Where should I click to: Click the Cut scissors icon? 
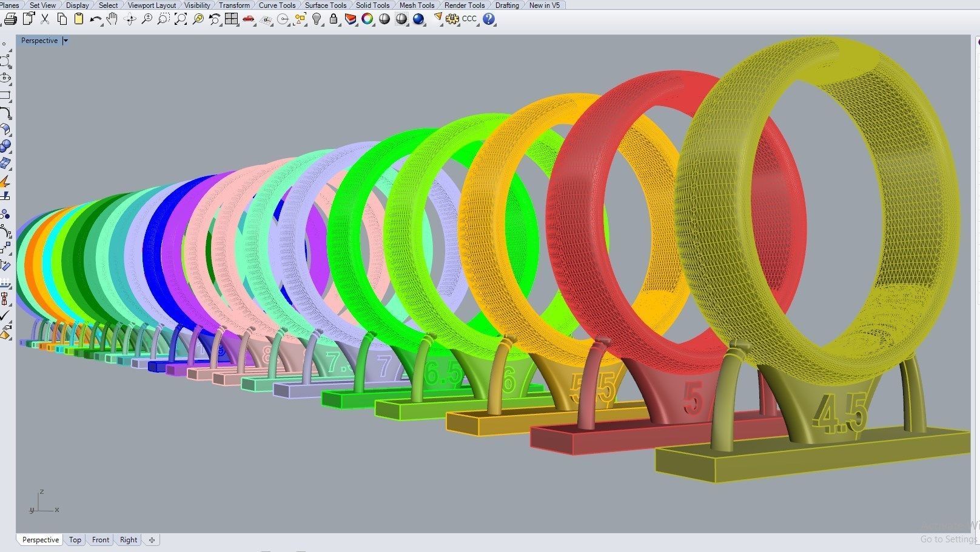(45, 19)
